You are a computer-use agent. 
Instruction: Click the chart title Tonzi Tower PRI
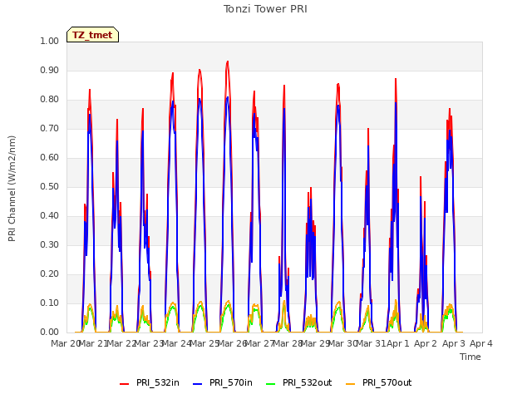coord(265,9)
